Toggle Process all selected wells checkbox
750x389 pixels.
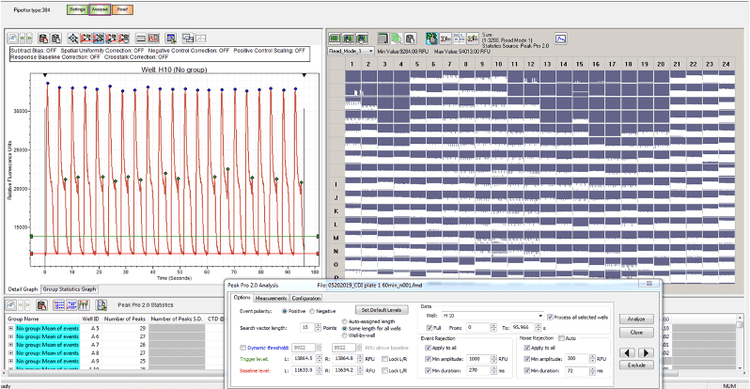coord(550,317)
